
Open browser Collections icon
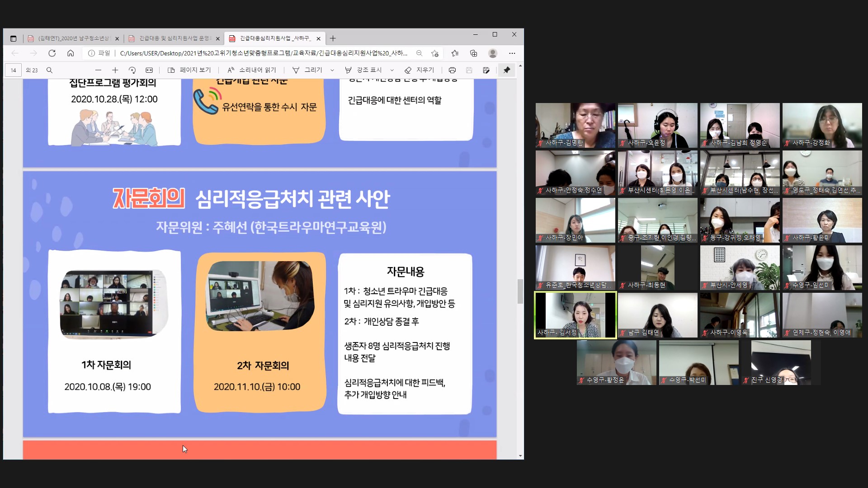pos(473,53)
